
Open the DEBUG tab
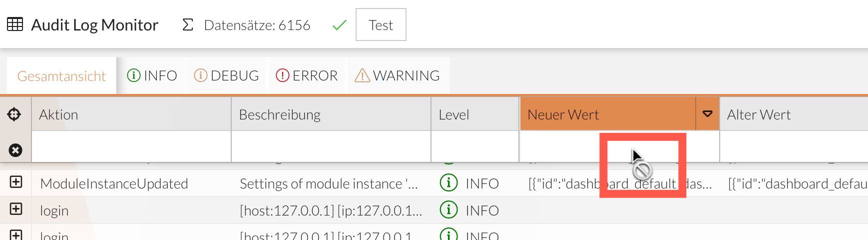(x=226, y=75)
